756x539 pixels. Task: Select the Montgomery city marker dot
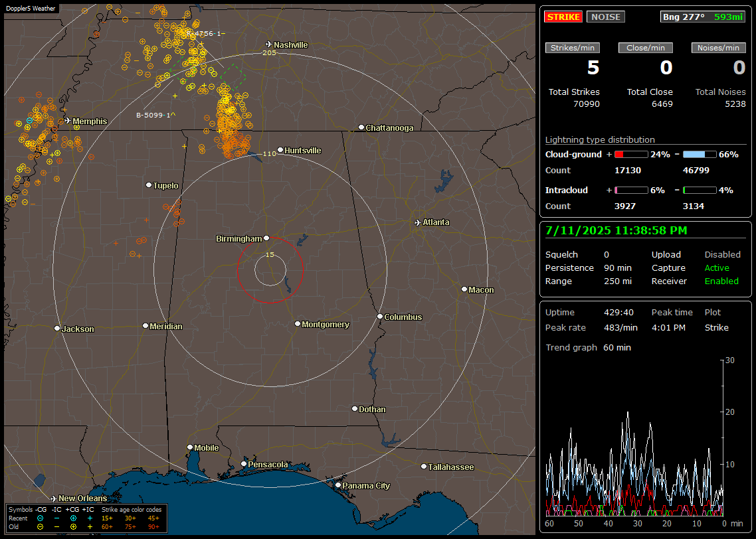(x=298, y=324)
